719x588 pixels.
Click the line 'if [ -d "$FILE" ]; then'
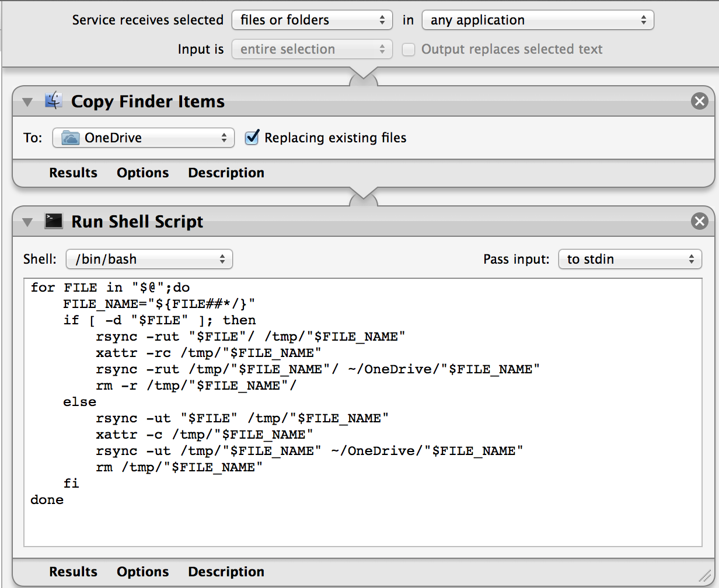[159, 320]
